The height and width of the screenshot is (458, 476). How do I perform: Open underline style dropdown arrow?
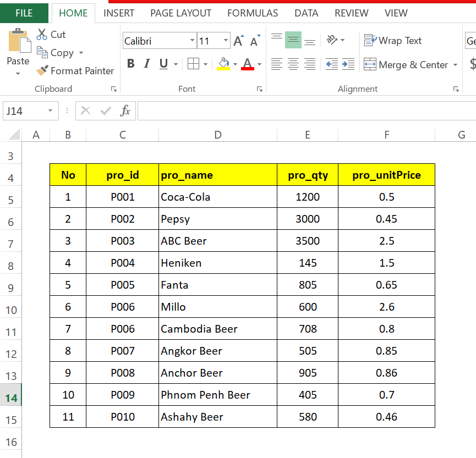pyautogui.click(x=176, y=64)
